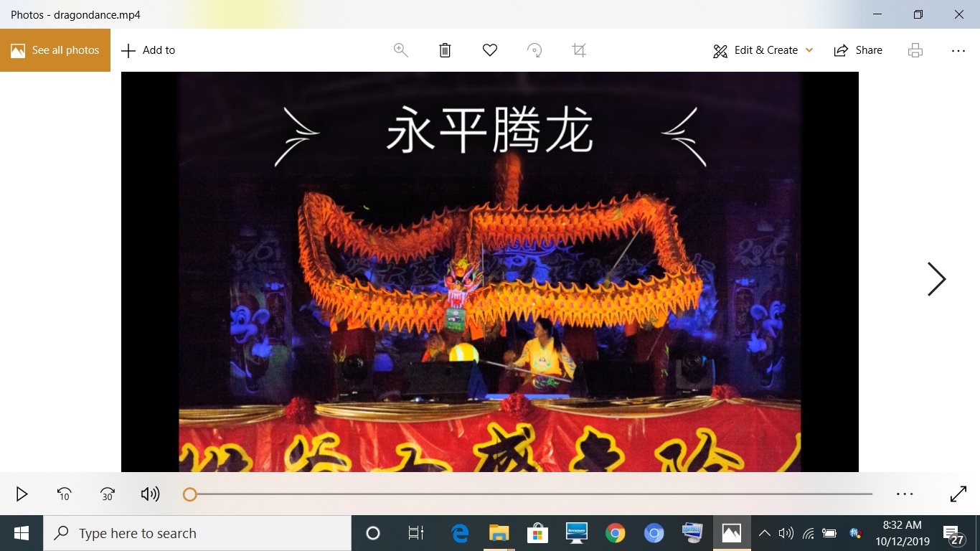This screenshot has height=551, width=980.
Task: Launch Google Chrome from taskbar
Action: click(x=615, y=533)
